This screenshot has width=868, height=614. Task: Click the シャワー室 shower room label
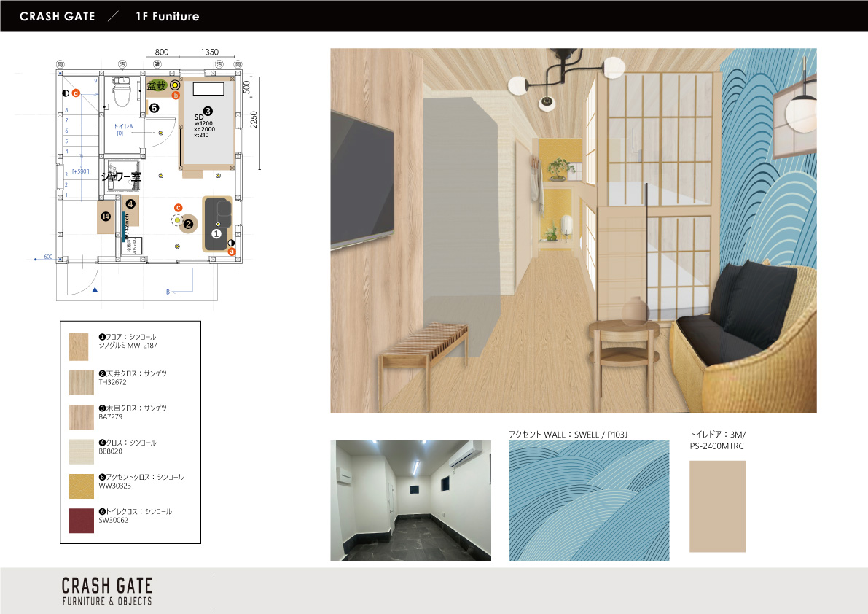tap(120, 176)
